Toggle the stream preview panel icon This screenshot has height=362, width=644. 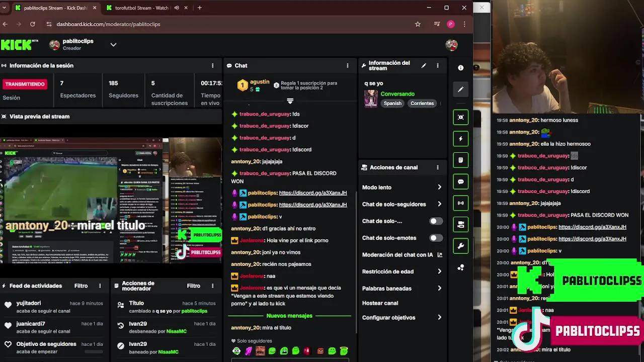460,117
